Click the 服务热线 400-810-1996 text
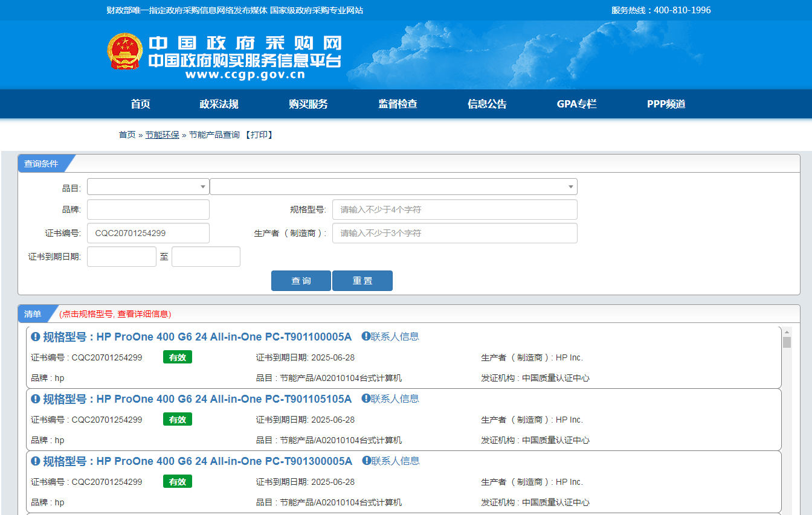 661,10
